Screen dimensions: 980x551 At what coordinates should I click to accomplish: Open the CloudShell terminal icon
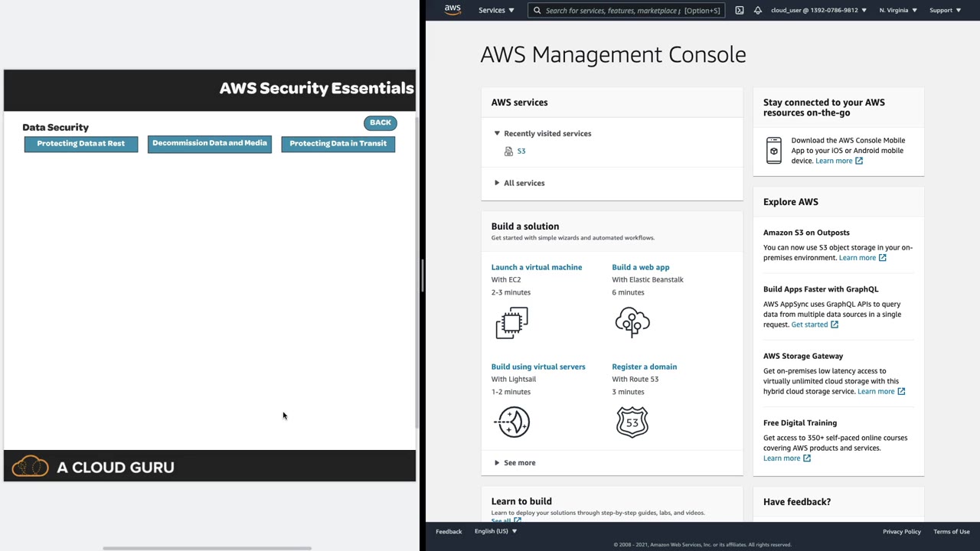point(740,11)
